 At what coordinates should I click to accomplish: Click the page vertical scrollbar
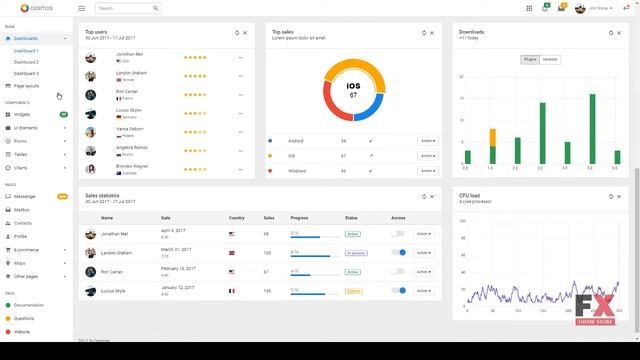pos(637,250)
